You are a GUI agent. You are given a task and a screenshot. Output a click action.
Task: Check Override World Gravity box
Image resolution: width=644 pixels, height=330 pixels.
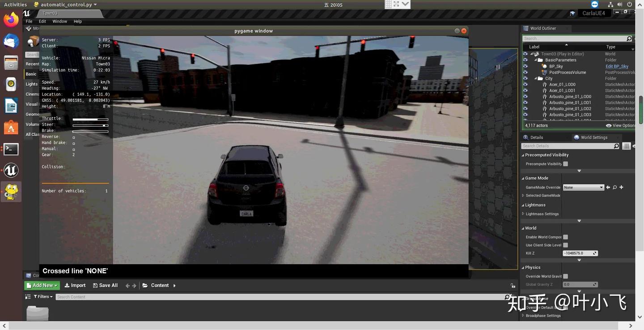pos(565,276)
